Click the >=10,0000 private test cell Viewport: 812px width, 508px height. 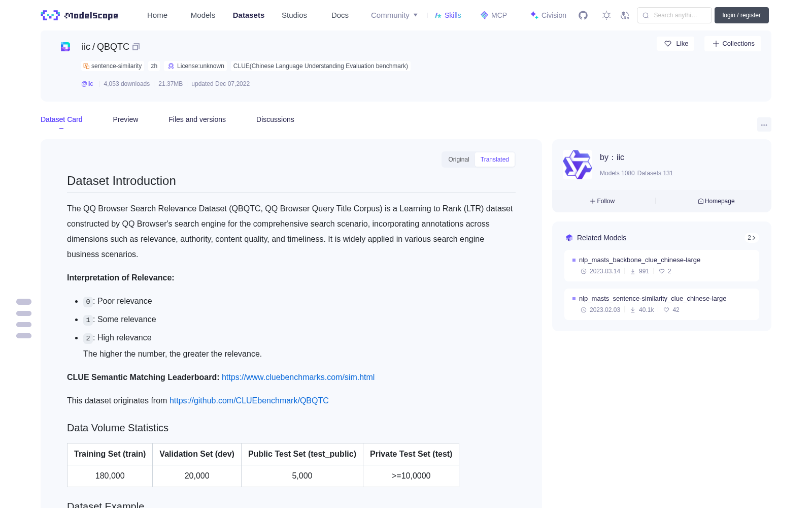[411, 476]
